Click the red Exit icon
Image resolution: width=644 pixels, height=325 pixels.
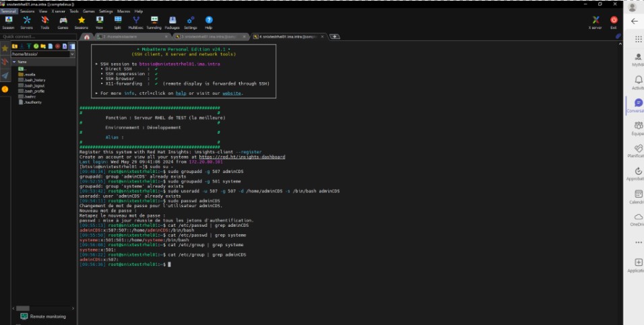pos(614,22)
